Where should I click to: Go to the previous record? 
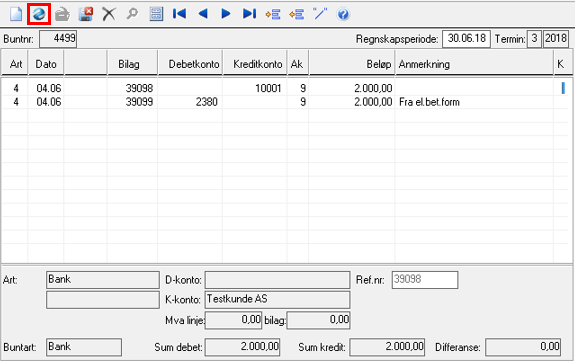click(x=203, y=14)
